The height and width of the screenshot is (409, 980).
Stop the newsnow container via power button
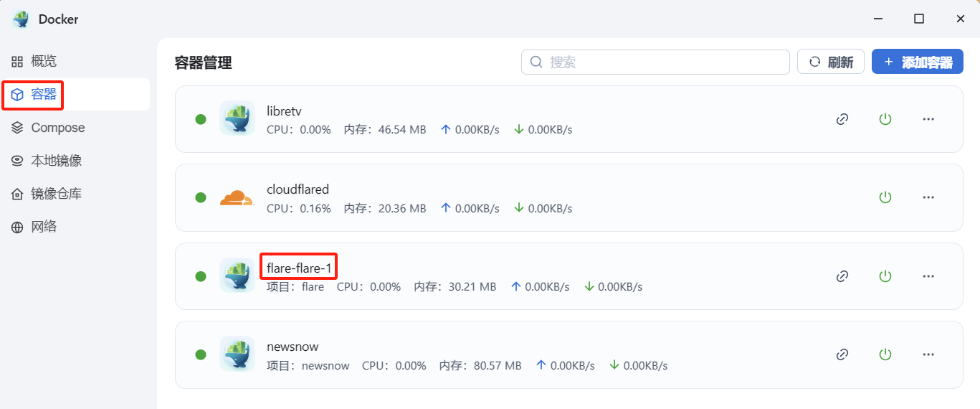coord(885,354)
